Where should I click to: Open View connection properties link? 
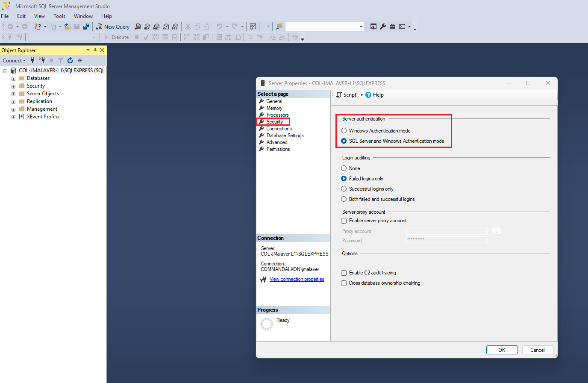pos(297,279)
